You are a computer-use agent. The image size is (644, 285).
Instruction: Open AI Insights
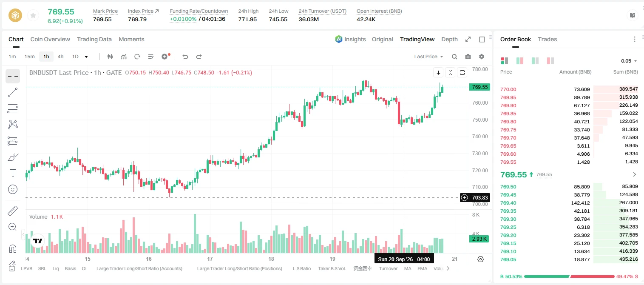[x=350, y=39]
